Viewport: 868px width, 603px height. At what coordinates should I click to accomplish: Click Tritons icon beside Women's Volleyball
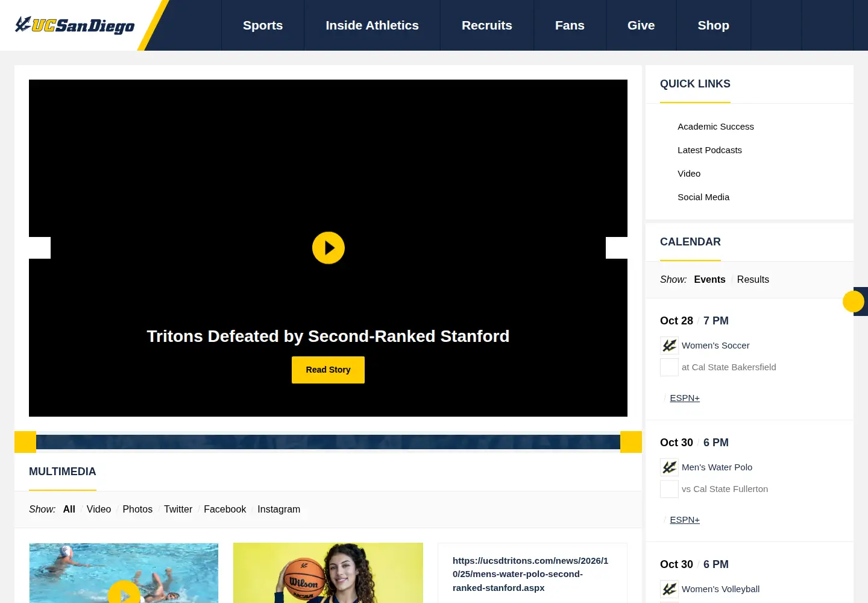tap(669, 589)
